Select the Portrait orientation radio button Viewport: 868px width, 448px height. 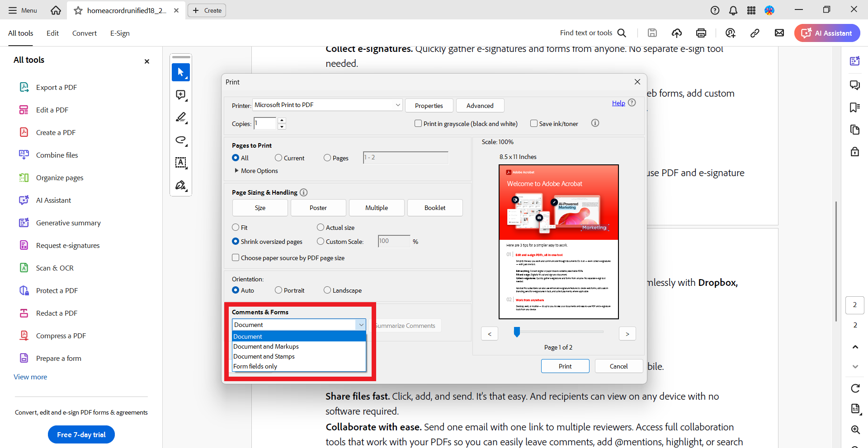[278, 290]
